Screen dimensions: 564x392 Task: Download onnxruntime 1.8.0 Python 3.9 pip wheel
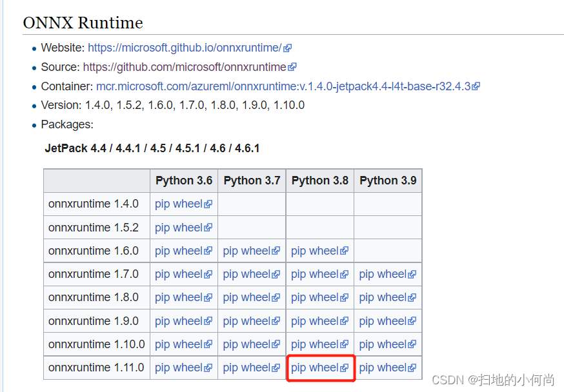[x=387, y=297]
